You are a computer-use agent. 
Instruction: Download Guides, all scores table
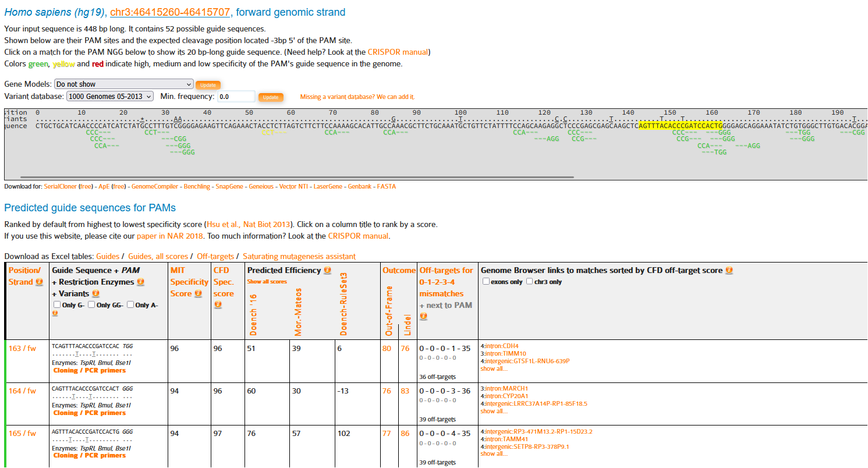pos(158,256)
